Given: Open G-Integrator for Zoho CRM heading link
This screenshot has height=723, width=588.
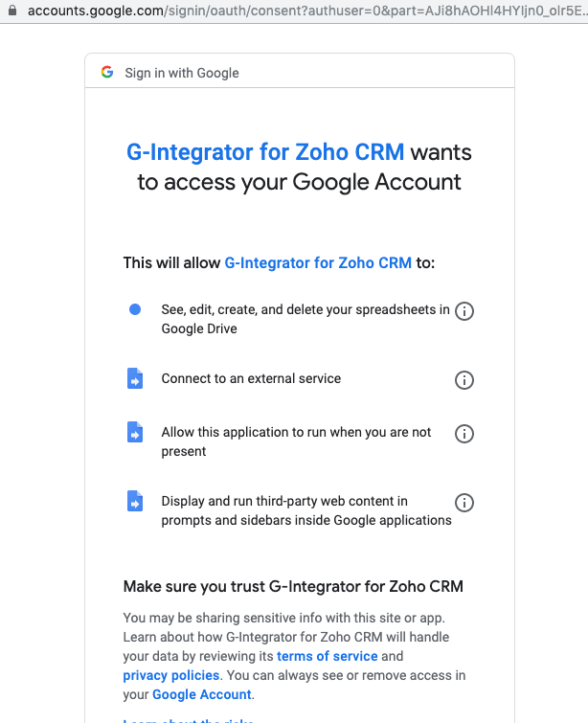Looking at the screenshot, I should pos(265,152).
